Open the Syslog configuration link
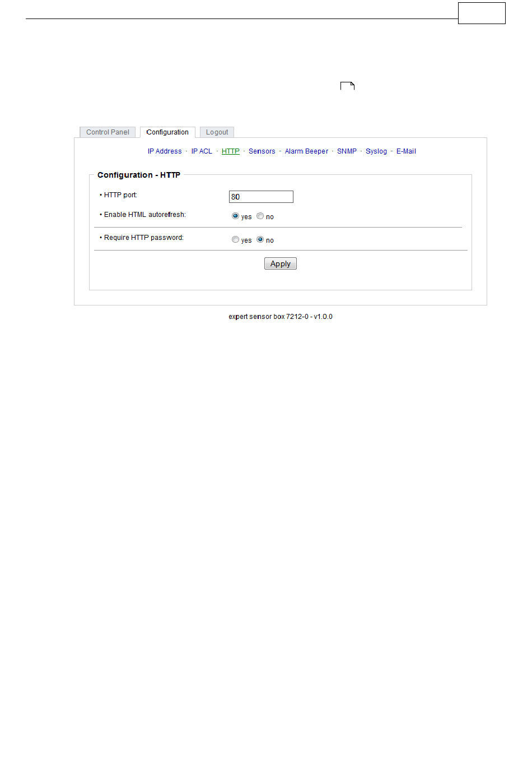 point(376,151)
